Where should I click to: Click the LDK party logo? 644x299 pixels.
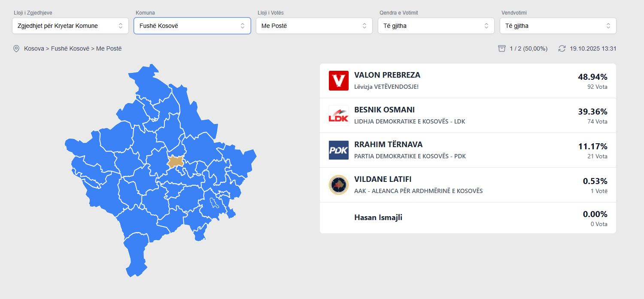[338, 115]
